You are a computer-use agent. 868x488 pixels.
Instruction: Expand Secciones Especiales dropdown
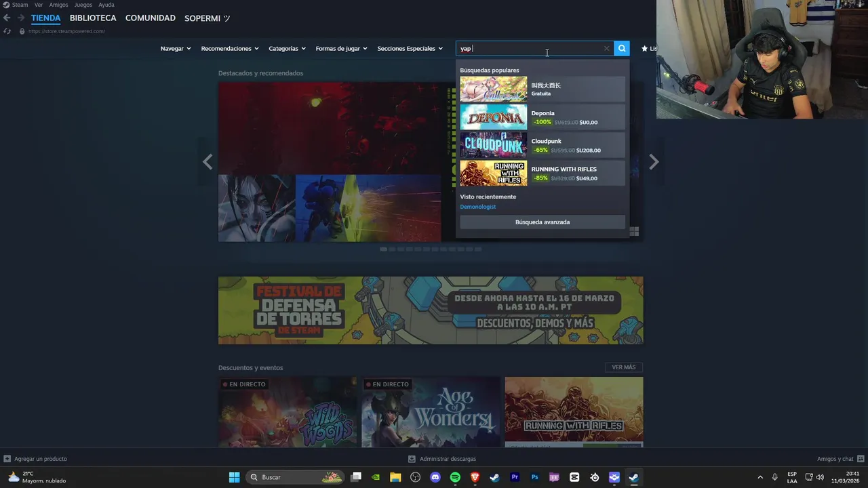(410, 49)
